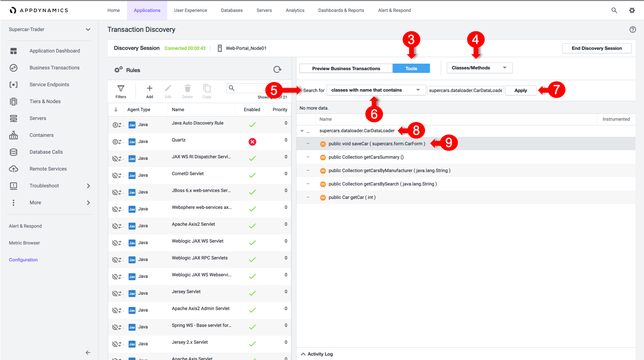Open the 'classes with name that contains' dropdown
Screen dimensions: 644x360
(x=376, y=90)
